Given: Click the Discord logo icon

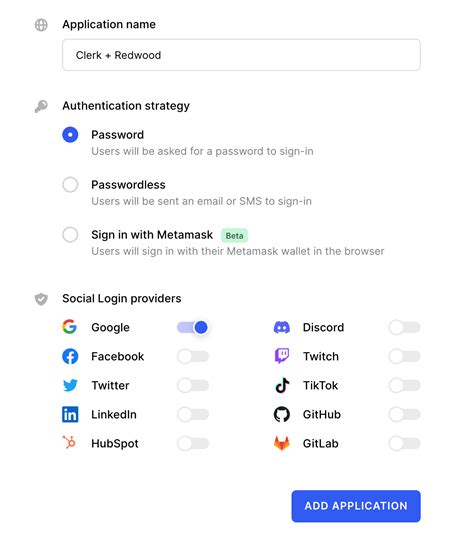Looking at the screenshot, I should point(281,327).
